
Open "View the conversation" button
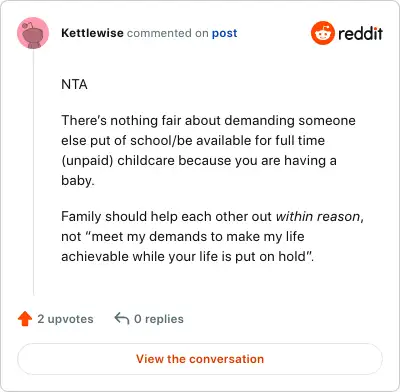200,359
